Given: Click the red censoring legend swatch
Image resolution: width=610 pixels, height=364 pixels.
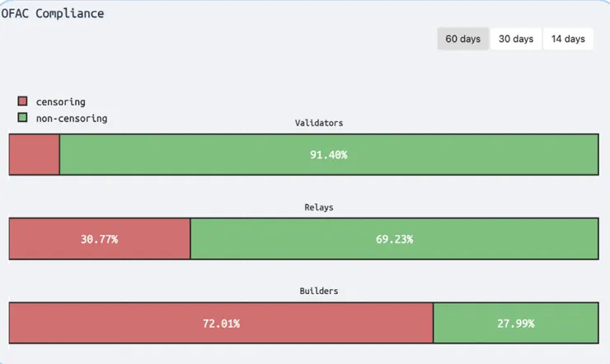Looking at the screenshot, I should pos(22,102).
